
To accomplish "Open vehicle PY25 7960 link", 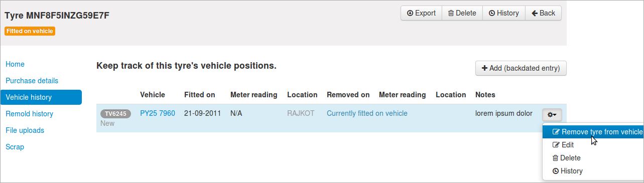I will [x=158, y=113].
